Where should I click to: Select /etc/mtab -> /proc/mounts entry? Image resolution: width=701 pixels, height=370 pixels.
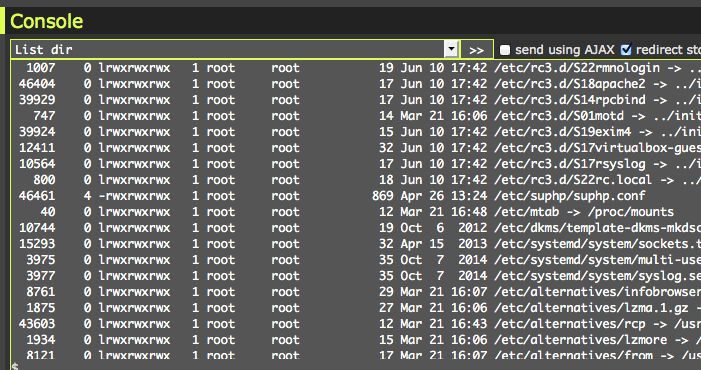[584, 212]
